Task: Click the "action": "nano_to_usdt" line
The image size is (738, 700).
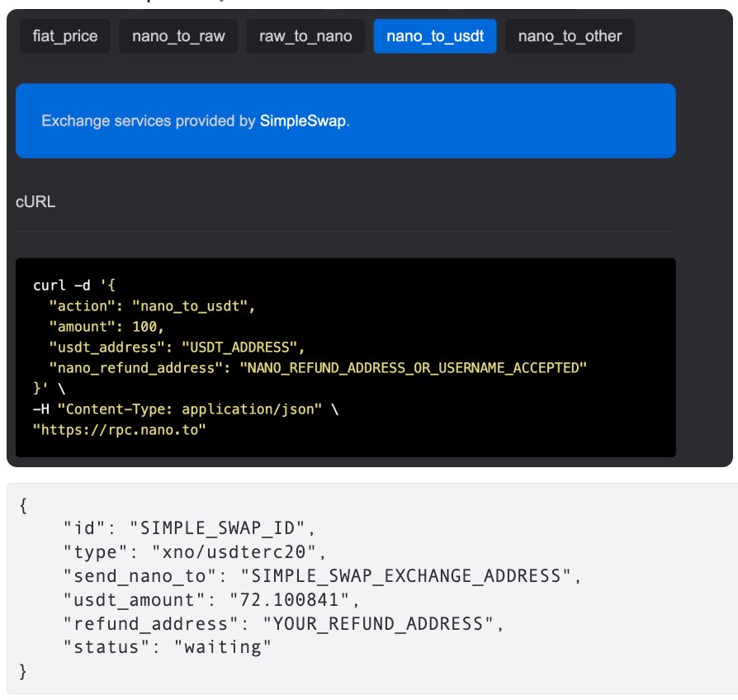Action: [x=152, y=306]
